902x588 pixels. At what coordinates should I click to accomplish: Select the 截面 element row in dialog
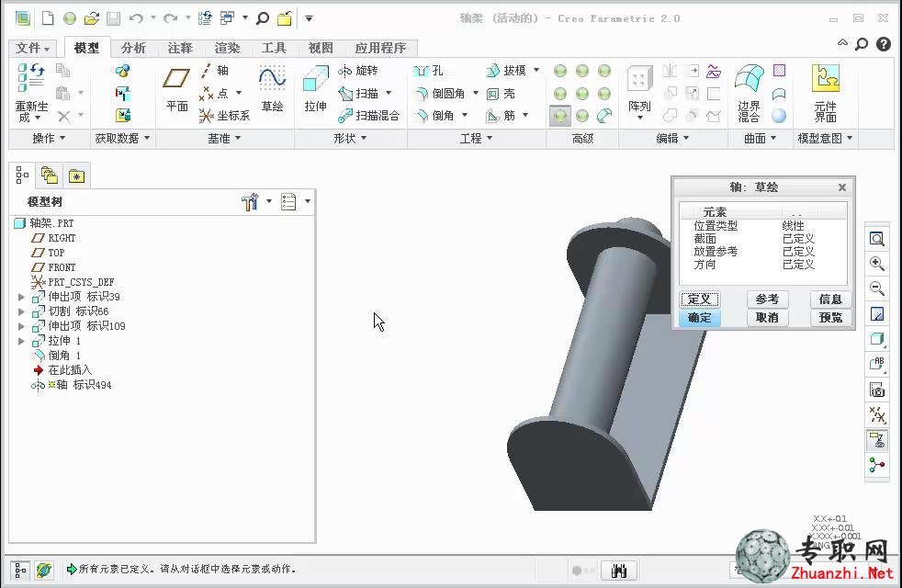click(x=762, y=239)
